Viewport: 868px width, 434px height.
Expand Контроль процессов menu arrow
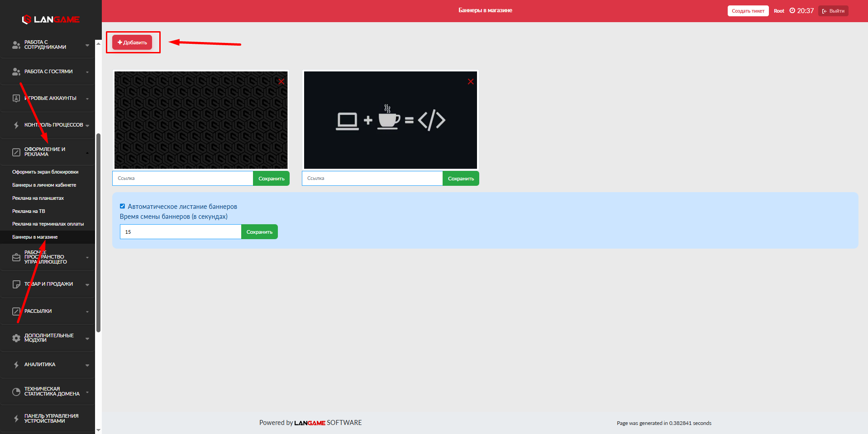[x=87, y=126]
